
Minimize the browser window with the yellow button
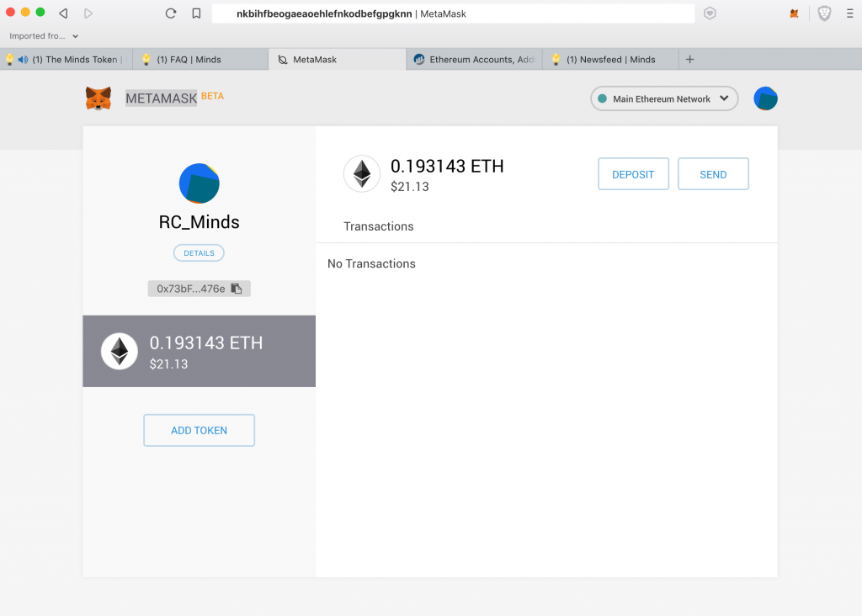[25, 12]
